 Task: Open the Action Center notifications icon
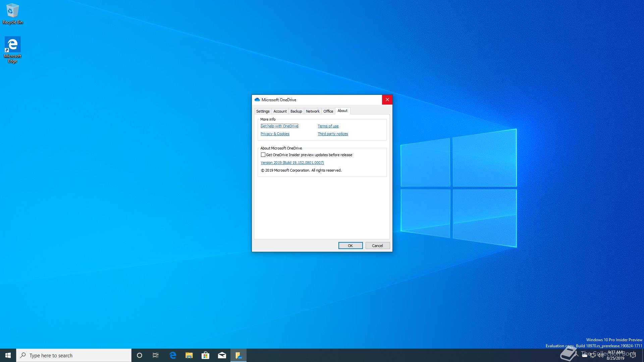[633, 355]
